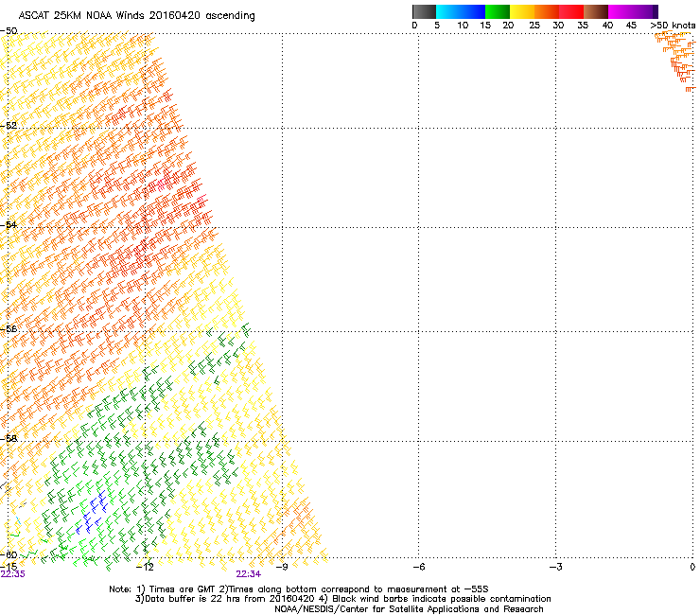
Task: Click the ASCAT 25KM NOAA Winds title
Action: pos(136,16)
